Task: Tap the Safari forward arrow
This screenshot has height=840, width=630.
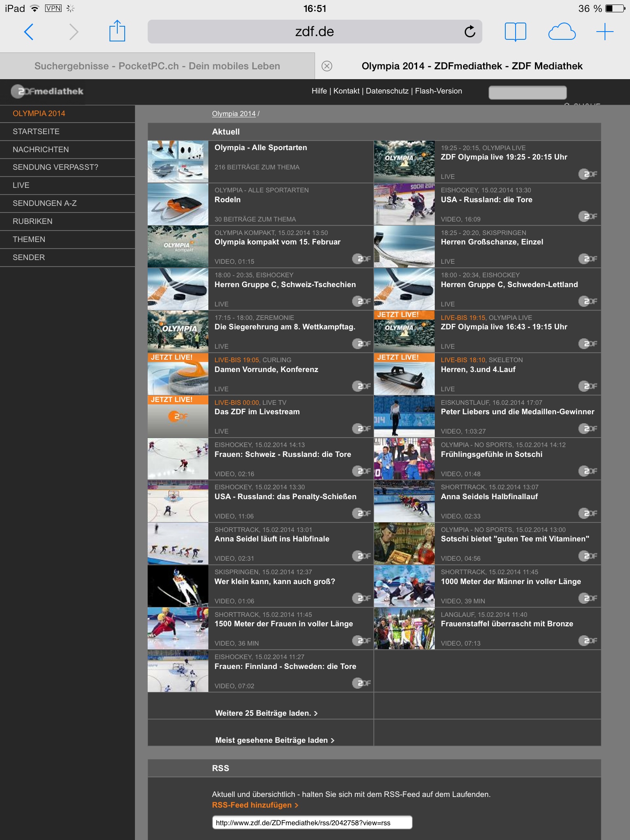Action: (x=74, y=32)
